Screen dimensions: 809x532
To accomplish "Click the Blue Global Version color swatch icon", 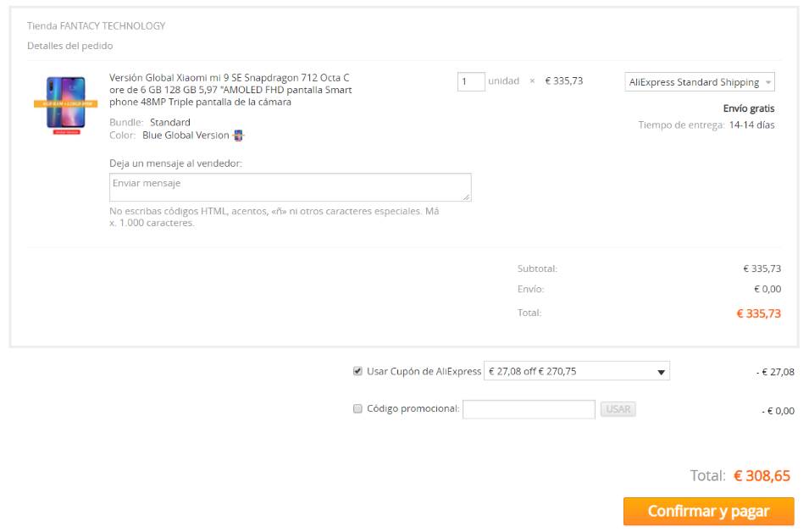I will tap(238, 136).
